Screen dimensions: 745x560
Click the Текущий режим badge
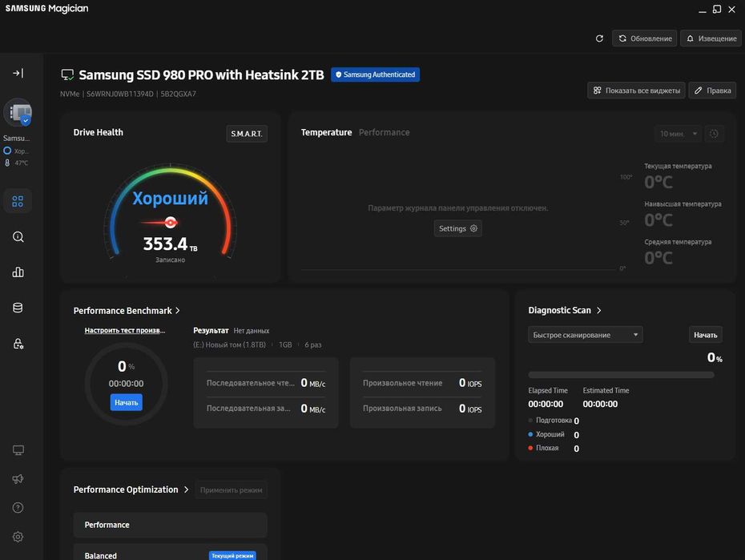232,556
